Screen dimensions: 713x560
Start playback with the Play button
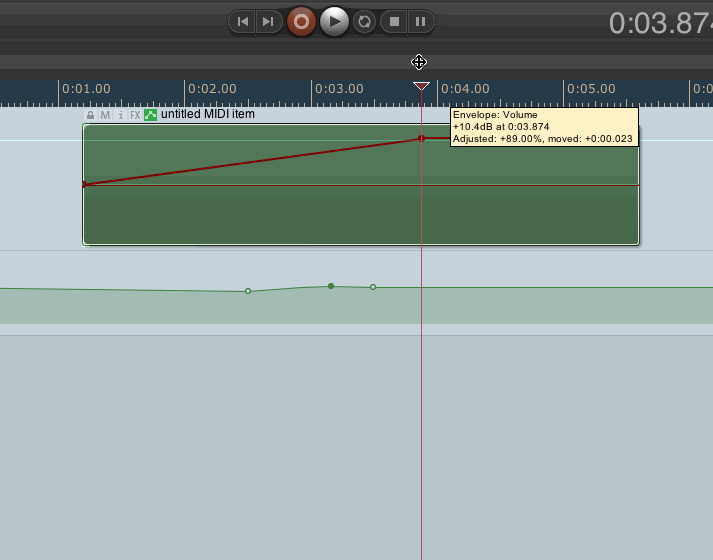334,21
